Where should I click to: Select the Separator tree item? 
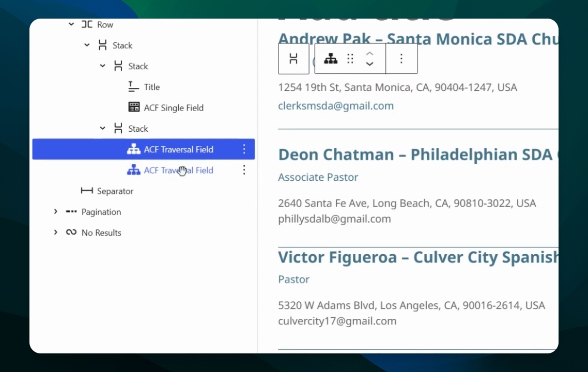coord(115,191)
